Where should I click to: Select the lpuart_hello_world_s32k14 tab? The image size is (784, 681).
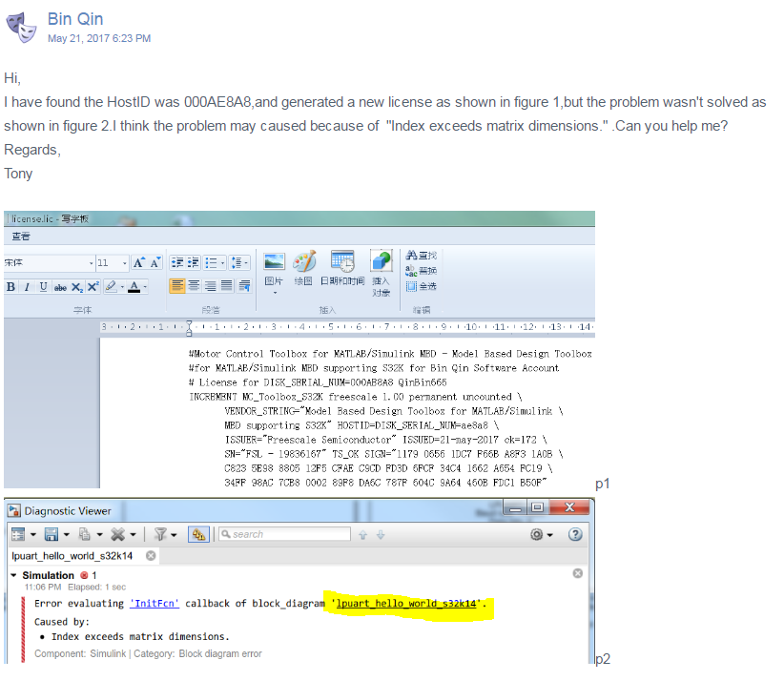[72, 555]
